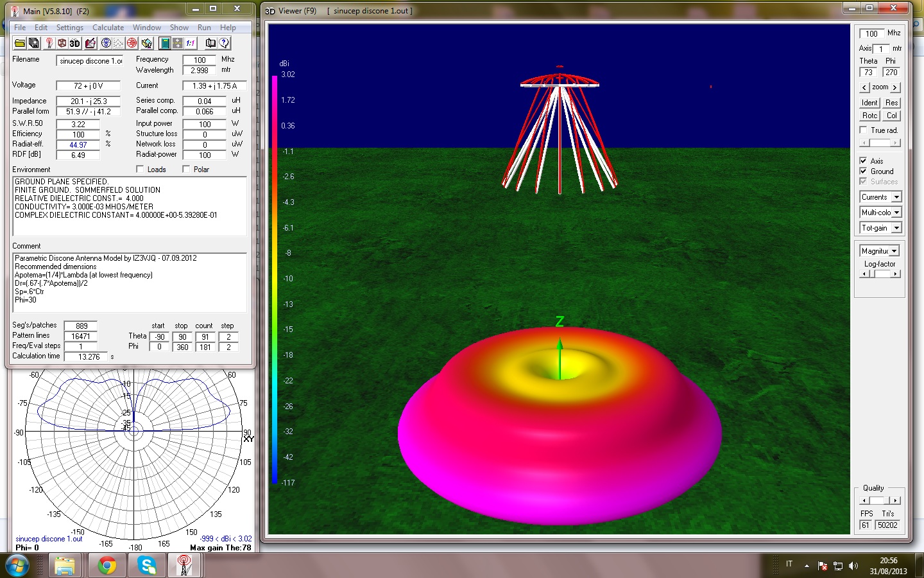Click the antenna tower icon in toolbar

coord(49,43)
